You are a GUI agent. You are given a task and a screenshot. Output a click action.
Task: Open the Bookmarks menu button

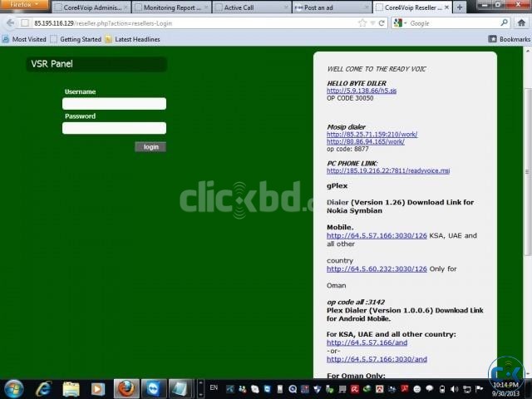(x=509, y=39)
